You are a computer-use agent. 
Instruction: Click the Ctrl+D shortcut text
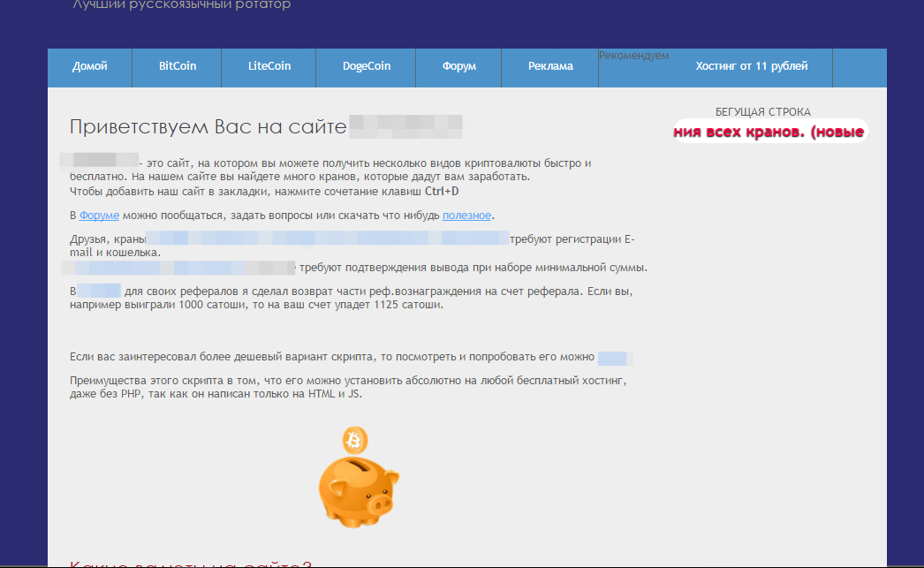point(442,192)
